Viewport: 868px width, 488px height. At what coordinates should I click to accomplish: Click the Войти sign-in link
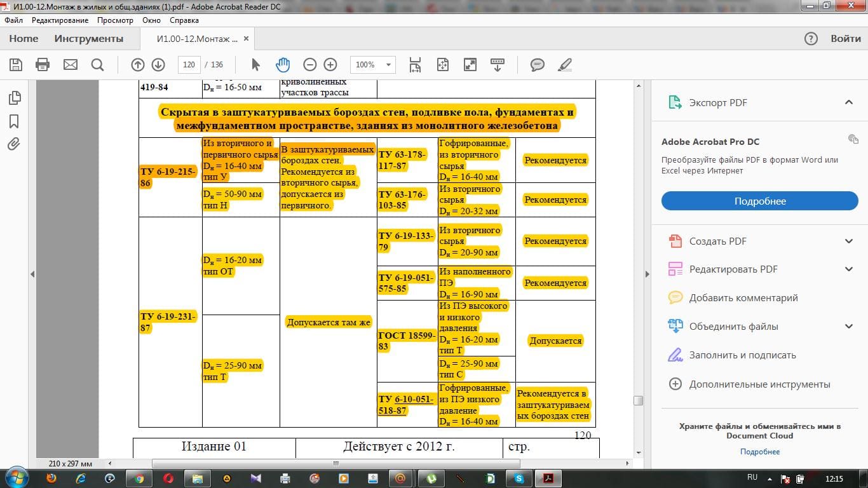846,39
